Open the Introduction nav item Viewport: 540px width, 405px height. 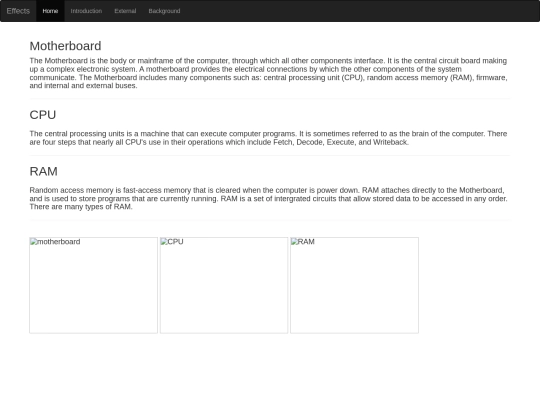(86, 11)
